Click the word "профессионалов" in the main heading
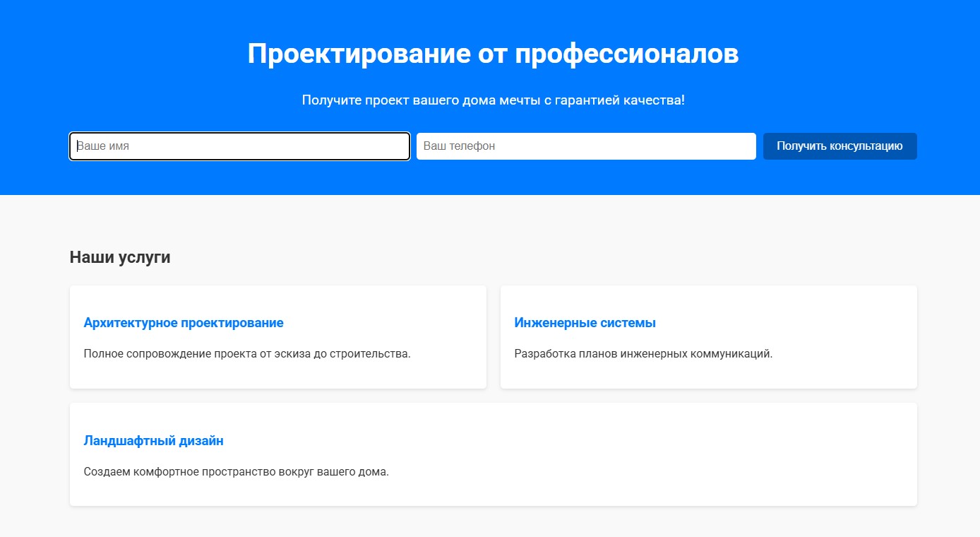This screenshot has width=980, height=537. pyautogui.click(x=626, y=54)
